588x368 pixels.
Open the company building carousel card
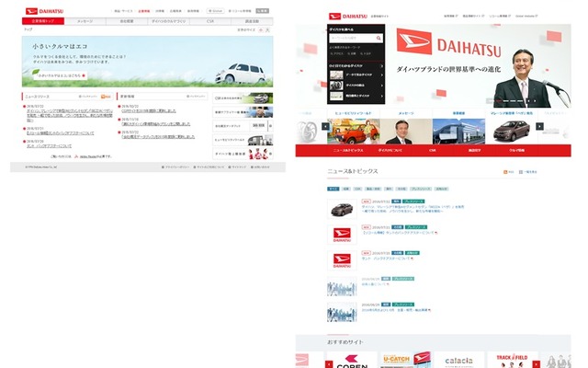tap(458, 127)
